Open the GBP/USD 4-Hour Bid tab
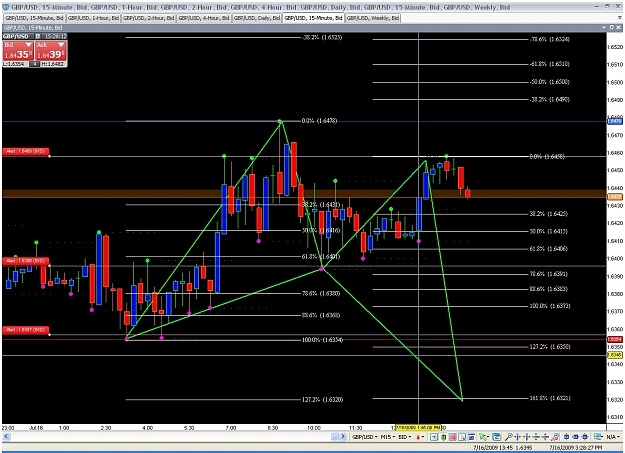The width and height of the screenshot is (625, 453). [x=204, y=18]
